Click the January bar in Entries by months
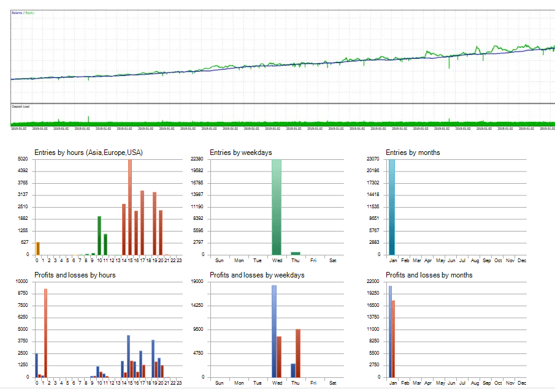 click(392, 208)
